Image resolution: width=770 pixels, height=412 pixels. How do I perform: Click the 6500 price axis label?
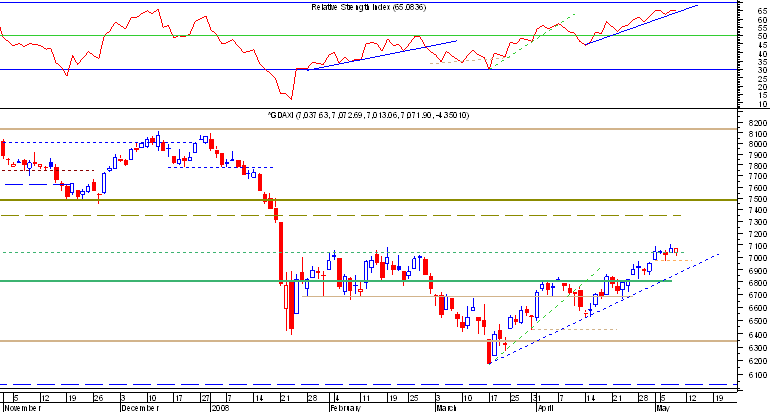pos(758,321)
